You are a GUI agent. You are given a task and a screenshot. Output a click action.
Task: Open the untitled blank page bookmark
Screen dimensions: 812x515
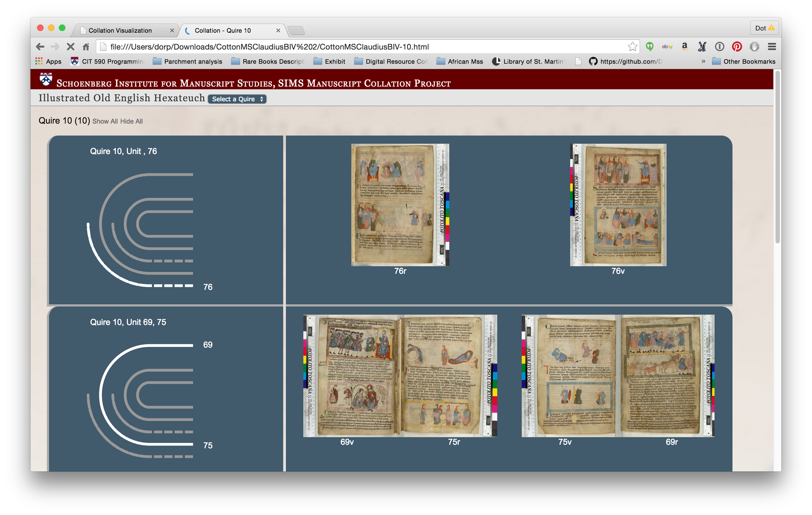[578, 61]
